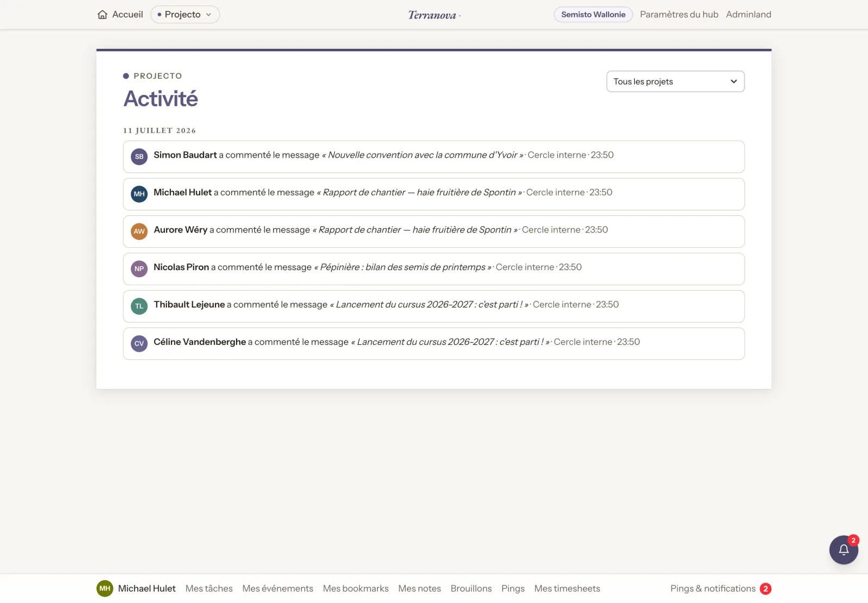The image size is (868, 603).
Task: Open Semisto Wallonie hub pill
Action: [x=593, y=15]
